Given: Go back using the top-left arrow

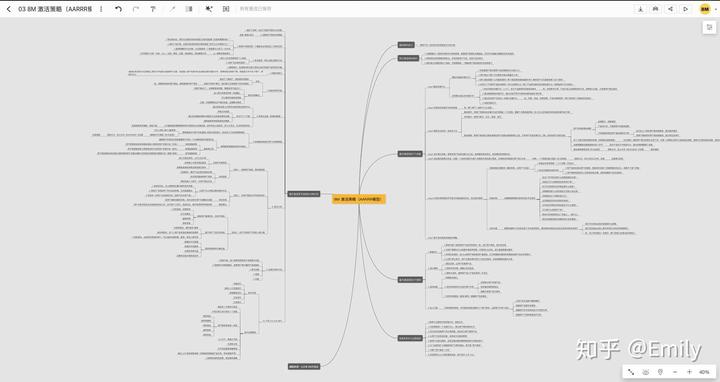Looking at the screenshot, I should point(8,9).
